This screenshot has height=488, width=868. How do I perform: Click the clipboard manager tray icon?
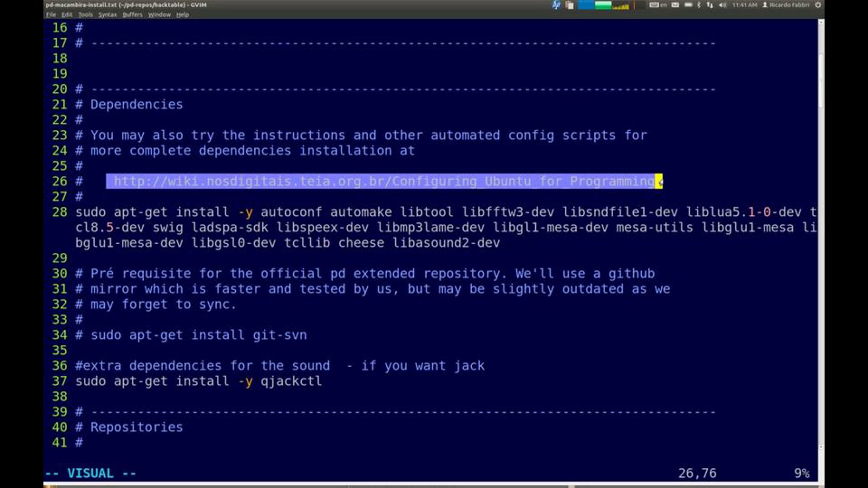pos(570,5)
